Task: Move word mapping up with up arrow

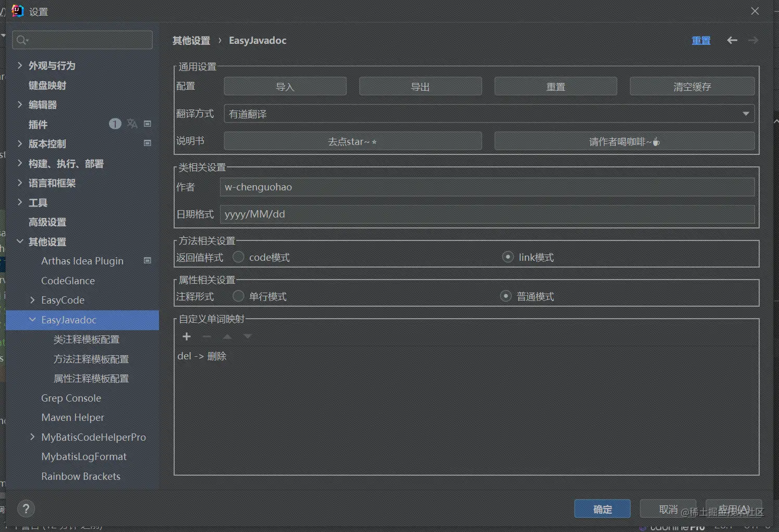Action: pyautogui.click(x=227, y=336)
